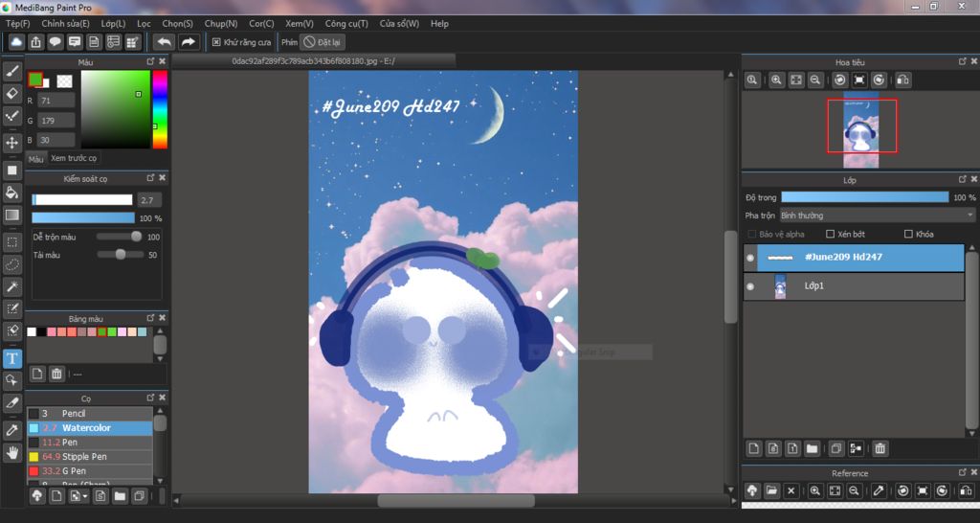Detach the Bảng màu panel

coord(150,318)
